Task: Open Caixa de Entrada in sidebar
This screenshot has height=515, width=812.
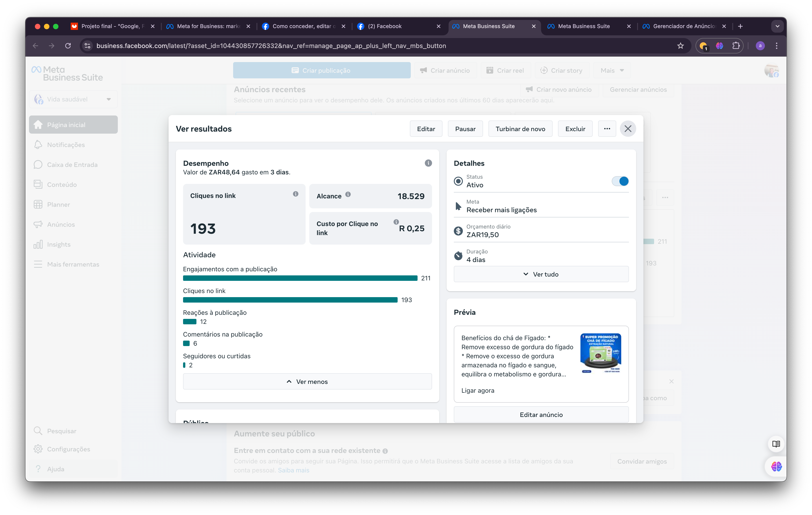Action: pyautogui.click(x=73, y=164)
